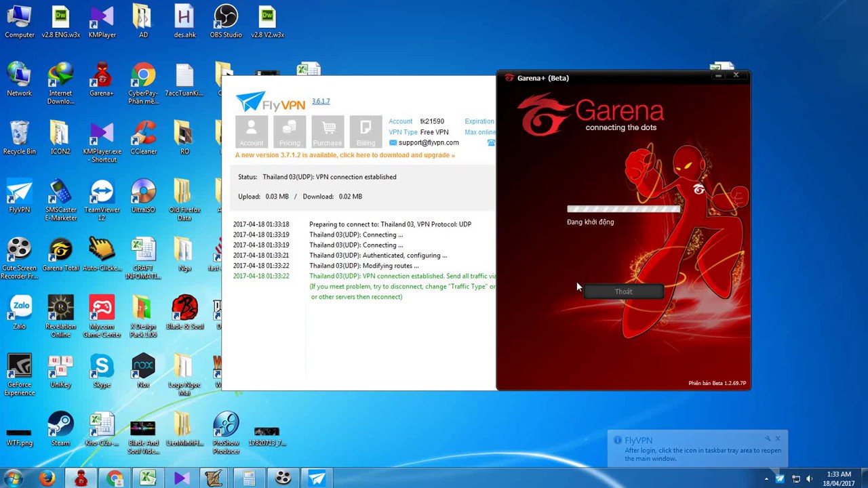This screenshot has width=868, height=488.
Task: Open the Pricing section in FlyVPN
Action: coord(290,131)
